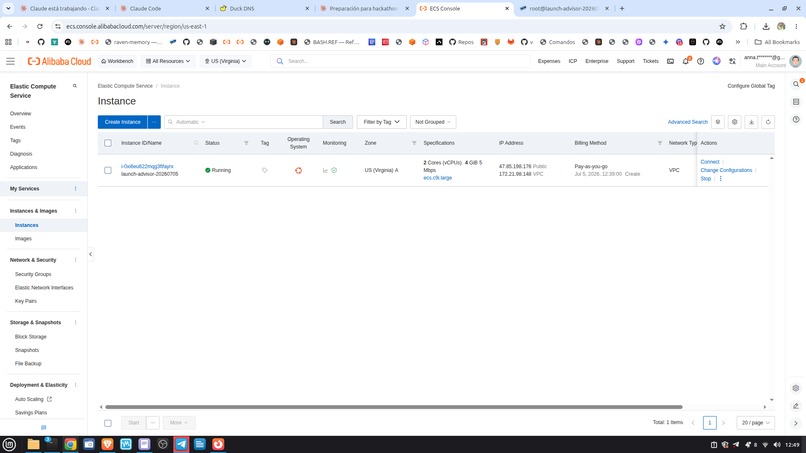The image size is (806, 453).
Task: Click the instance tag icon
Action: [265, 170]
